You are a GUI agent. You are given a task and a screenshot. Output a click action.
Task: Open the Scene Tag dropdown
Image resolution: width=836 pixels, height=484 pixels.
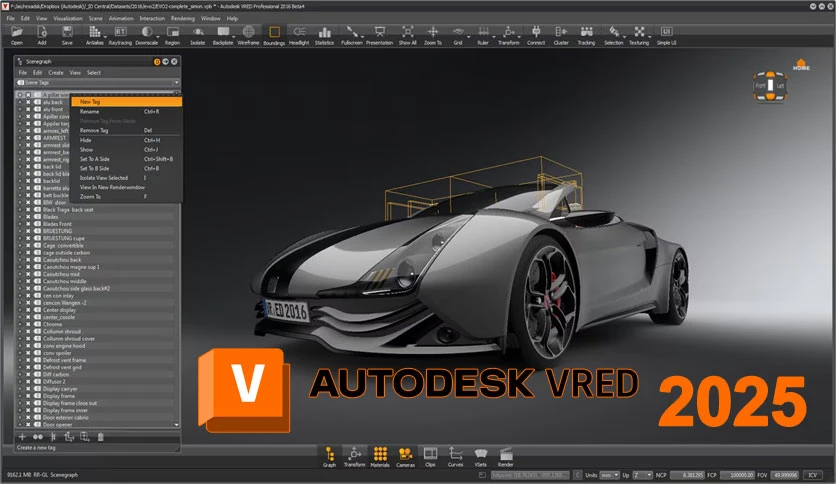[98, 83]
